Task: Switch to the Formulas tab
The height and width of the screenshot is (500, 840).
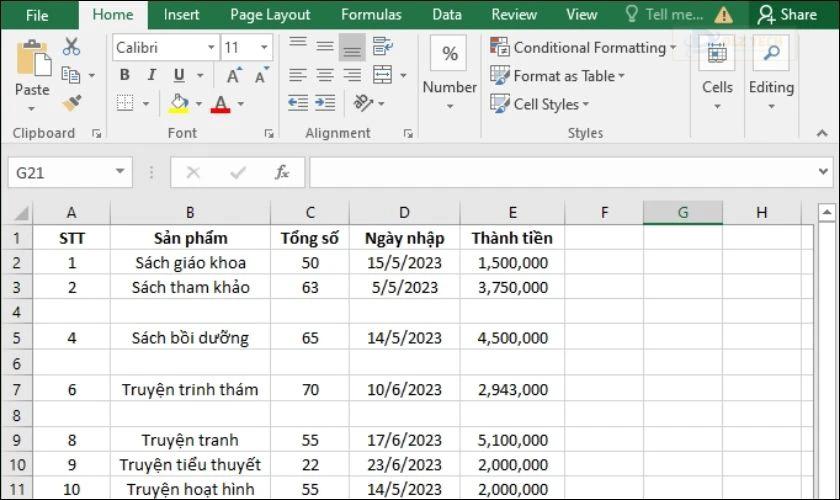Action: point(371,14)
